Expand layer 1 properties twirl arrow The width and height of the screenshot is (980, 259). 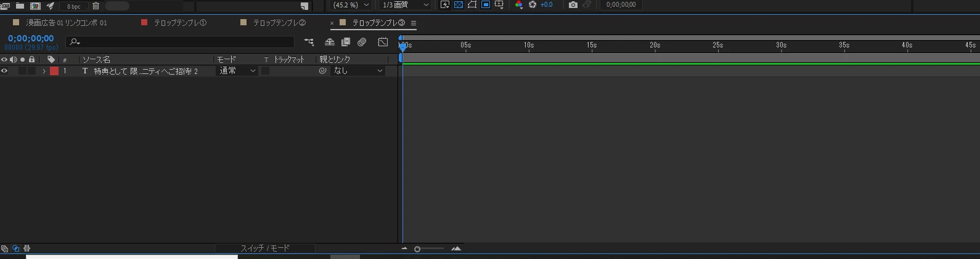[44, 71]
